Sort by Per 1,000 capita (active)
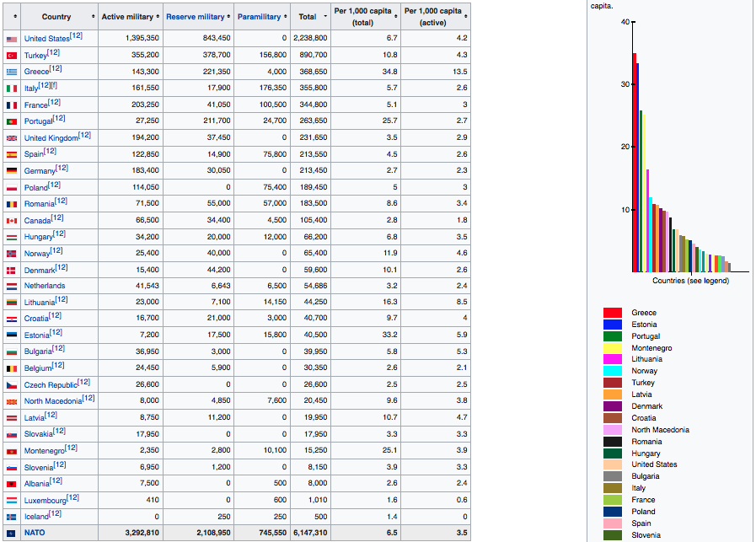Viewport: 756px width, 542px height. (x=436, y=16)
